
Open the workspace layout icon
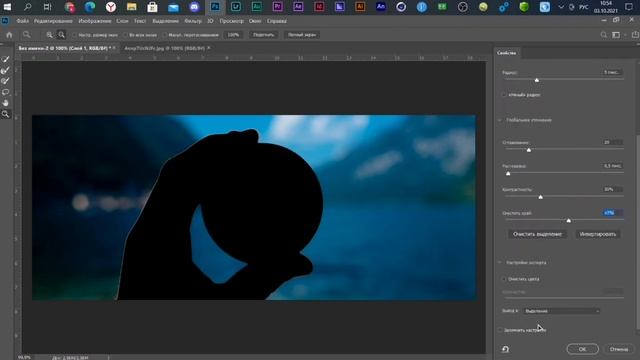point(616,35)
